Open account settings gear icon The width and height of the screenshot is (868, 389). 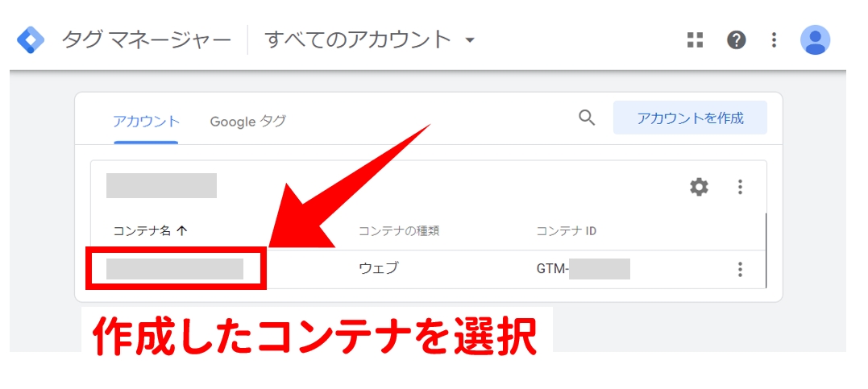[699, 187]
